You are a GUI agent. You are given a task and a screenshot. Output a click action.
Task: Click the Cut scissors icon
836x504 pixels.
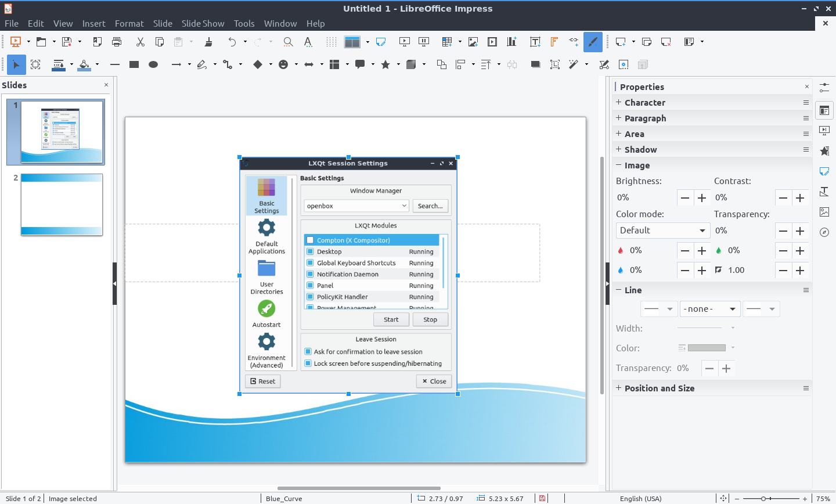point(140,42)
